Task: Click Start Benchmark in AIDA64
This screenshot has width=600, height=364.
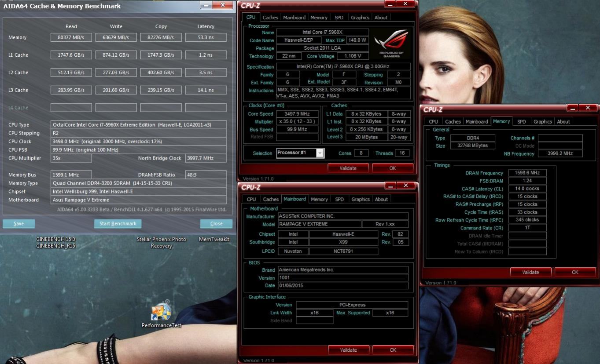Action: tap(118, 223)
